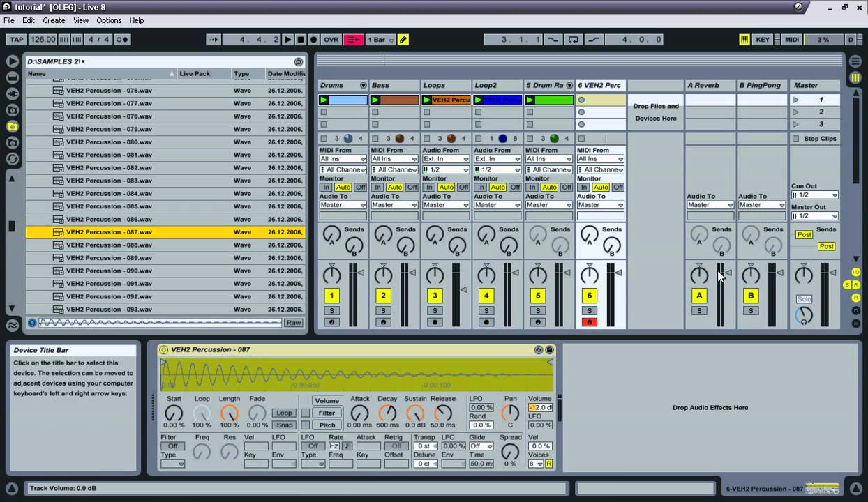868x502 pixels.
Task: Click Simpler Hot-Swap preset icon
Action: pyautogui.click(x=539, y=350)
